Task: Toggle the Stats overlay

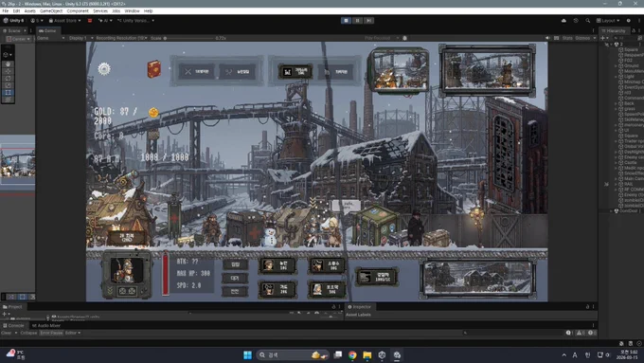Action: click(567, 38)
